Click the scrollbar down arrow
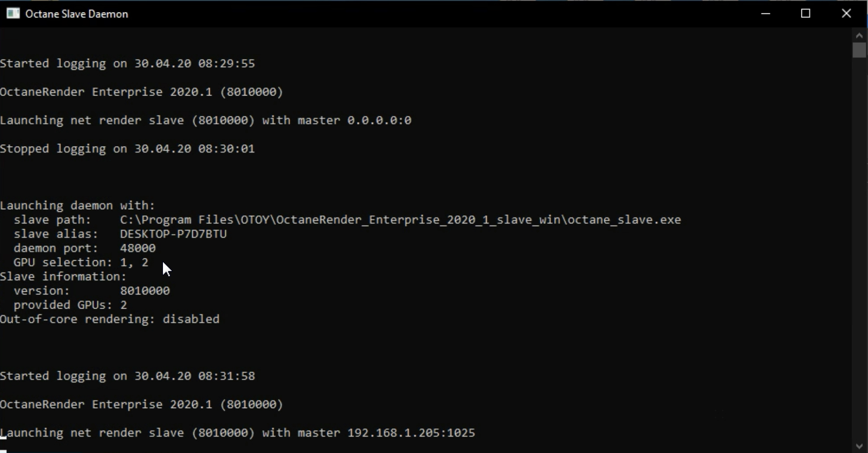This screenshot has height=453, width=868. 859,446
